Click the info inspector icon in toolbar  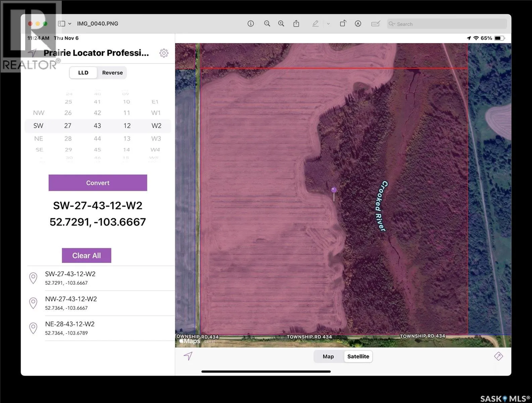(251, 24)
